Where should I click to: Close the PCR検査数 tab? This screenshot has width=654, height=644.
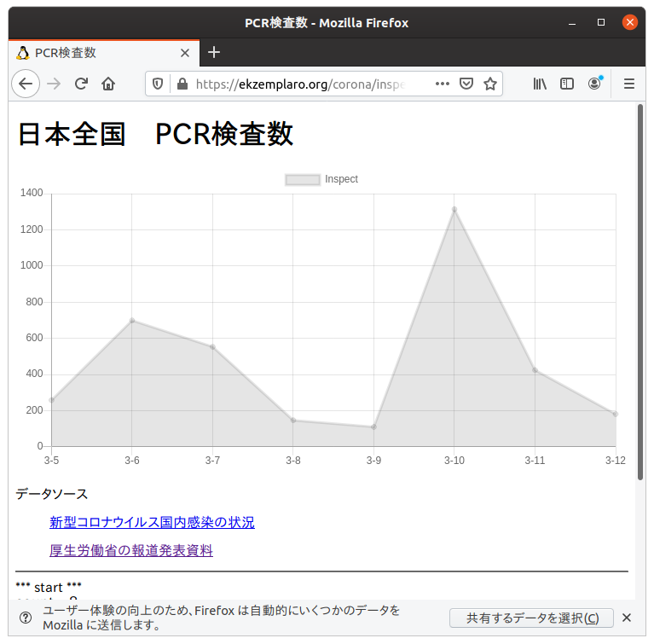coord(185,53)
